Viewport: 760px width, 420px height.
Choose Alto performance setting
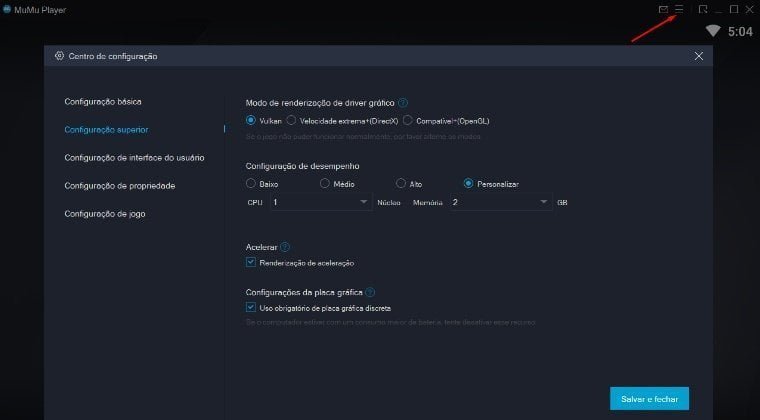(x=400, y=183)
